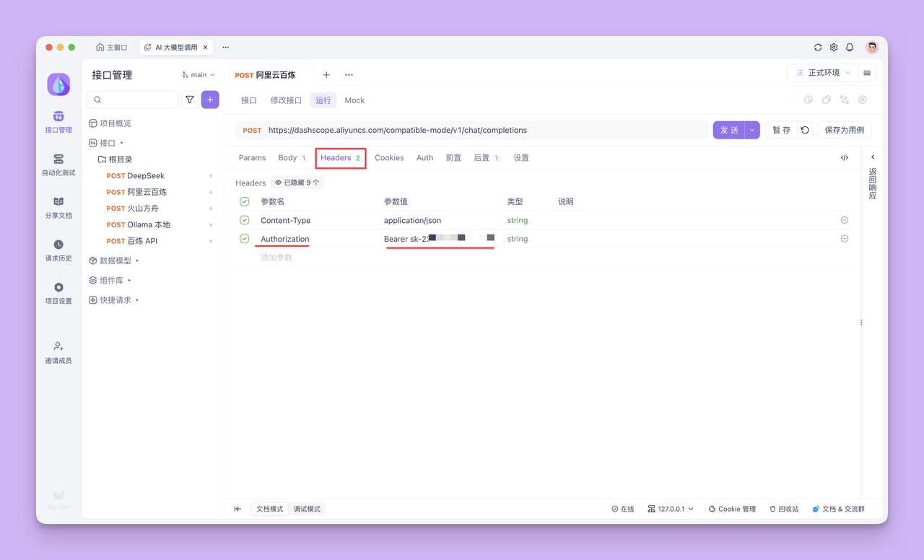Collapse the 接口 tree node

[x=122, y=143]
